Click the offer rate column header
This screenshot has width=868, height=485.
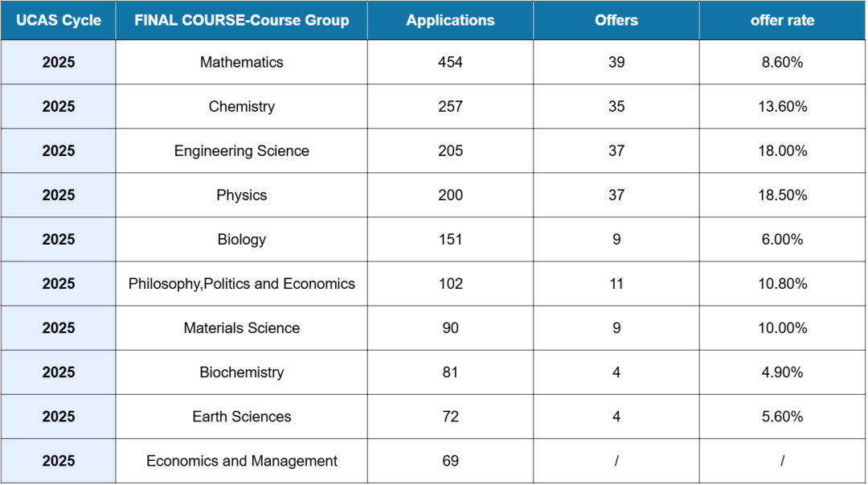(x=782, y=21)
